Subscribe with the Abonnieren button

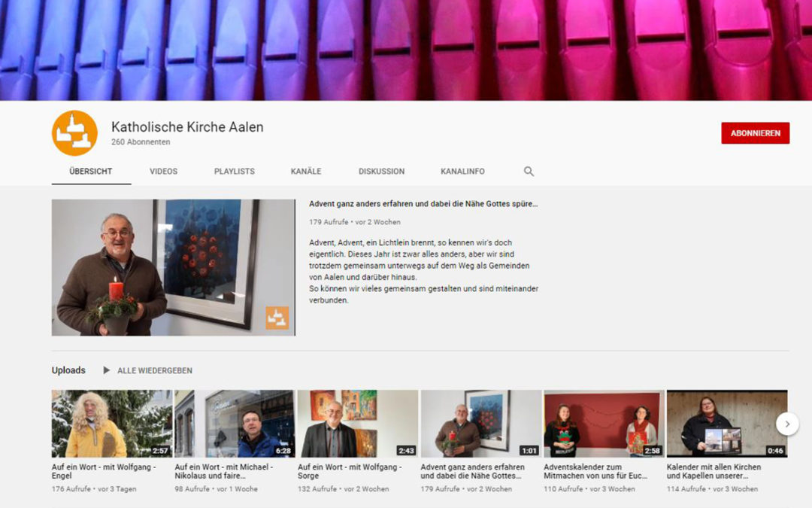pyautogui.click(x=755, y=133)
